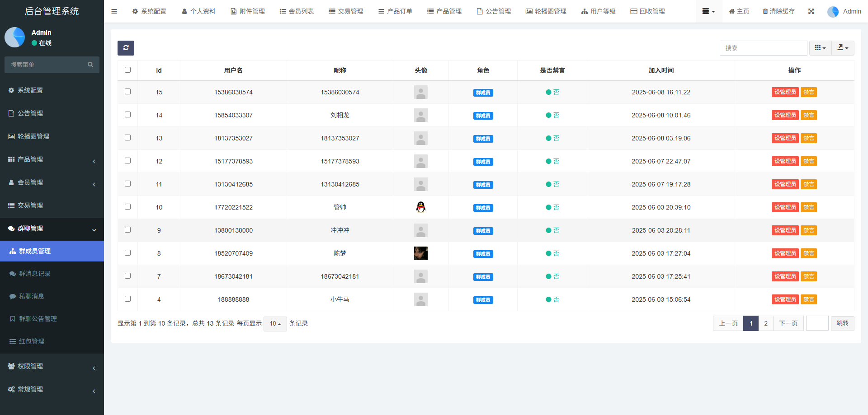Click 禁言 button for user 小牛马
This screenshot has height=415, width=868.
(x=808, y=299)
